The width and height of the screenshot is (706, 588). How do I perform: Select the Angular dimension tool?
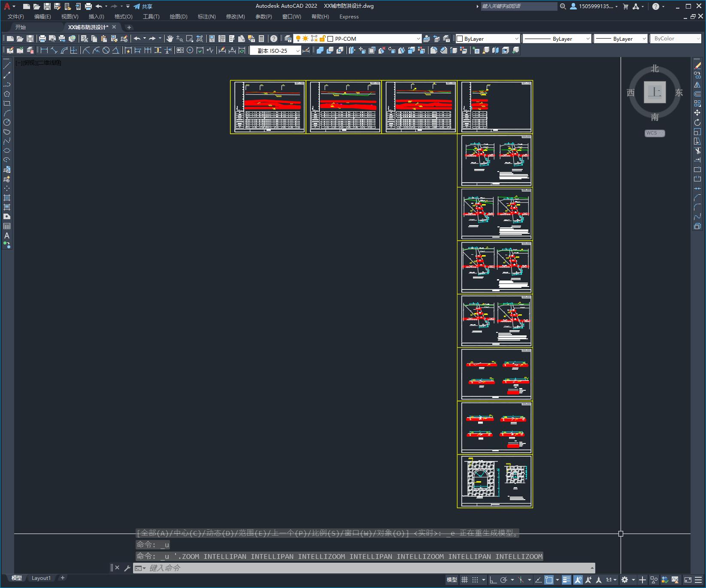coord(116,50)
